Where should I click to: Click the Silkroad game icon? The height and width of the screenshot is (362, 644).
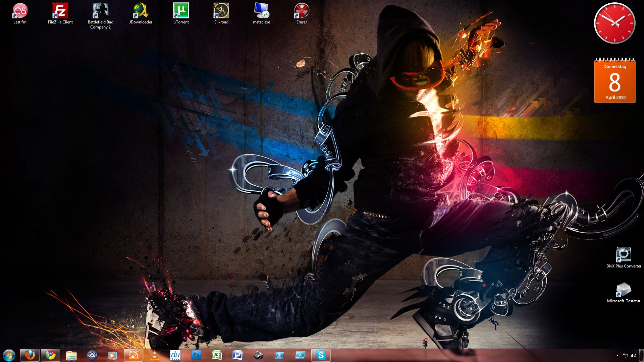[x=221, y=11]
